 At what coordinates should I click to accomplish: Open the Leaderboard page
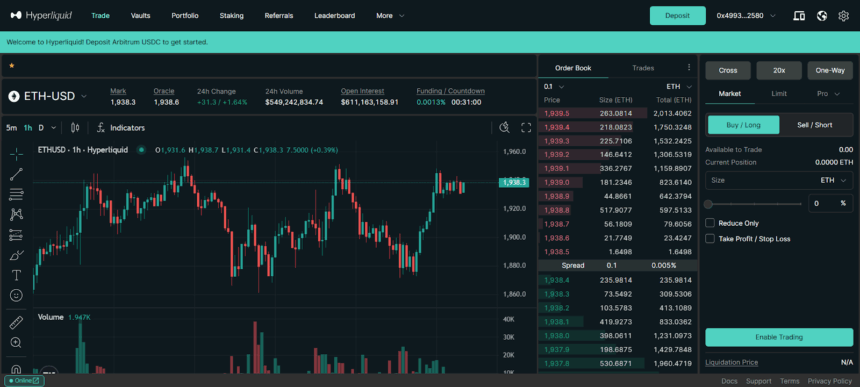[x=335, y=16]
